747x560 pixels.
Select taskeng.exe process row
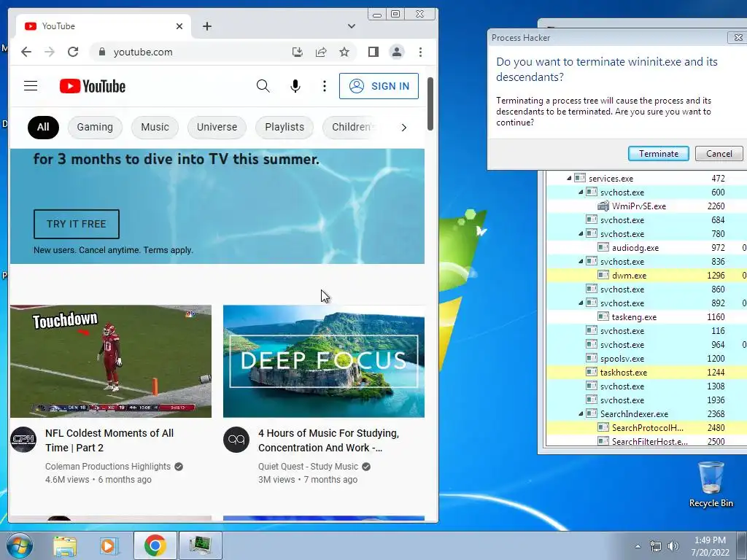(646, 316)
